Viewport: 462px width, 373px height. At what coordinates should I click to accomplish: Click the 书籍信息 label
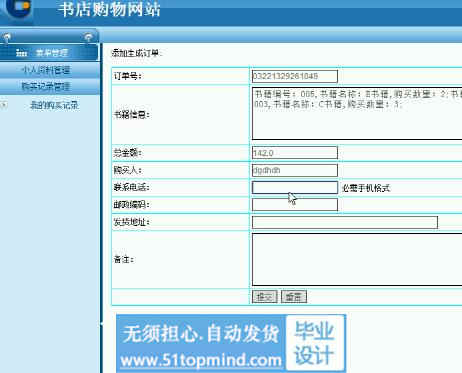(132, 115)
